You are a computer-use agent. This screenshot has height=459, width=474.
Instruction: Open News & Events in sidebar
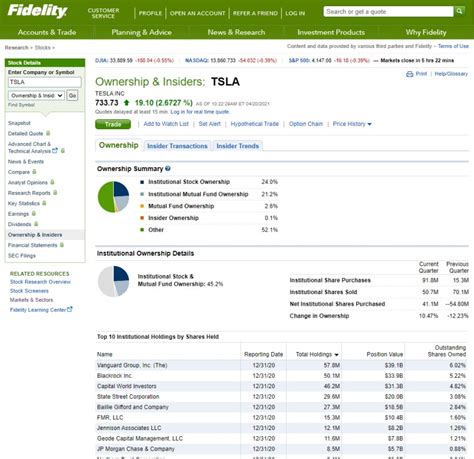pyautogui.click(x=26, y=162)
